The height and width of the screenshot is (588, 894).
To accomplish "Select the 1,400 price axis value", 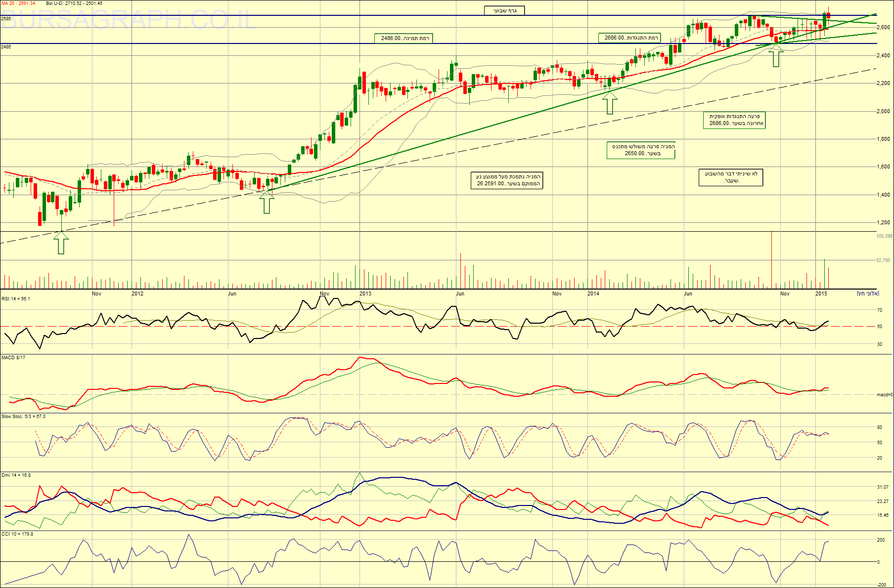I will tap(883, 195).
